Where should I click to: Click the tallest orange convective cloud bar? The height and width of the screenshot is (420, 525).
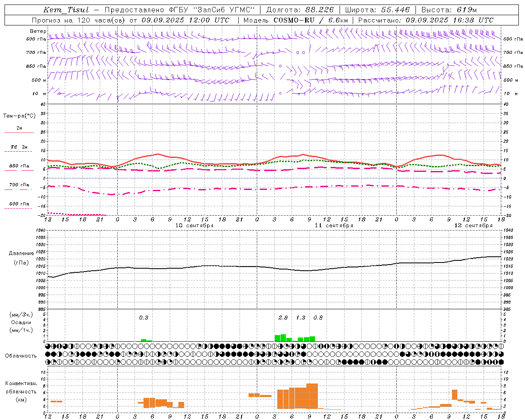[x=312, y=396]
